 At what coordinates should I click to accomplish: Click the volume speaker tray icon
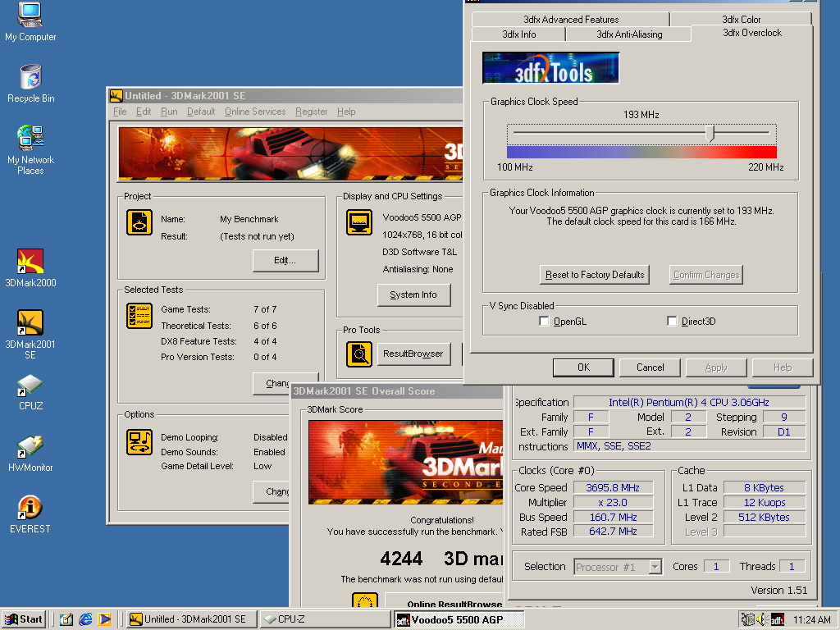[762, 620]
